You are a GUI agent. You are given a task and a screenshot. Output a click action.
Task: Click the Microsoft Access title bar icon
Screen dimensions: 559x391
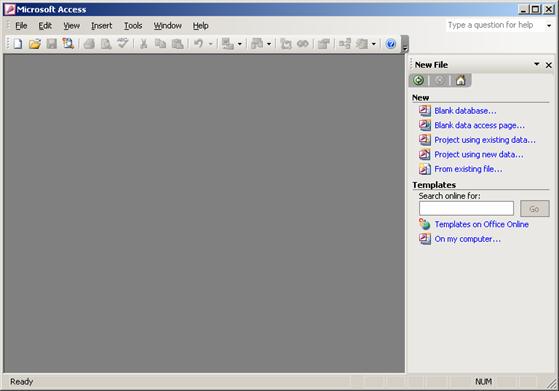point(10,10)
